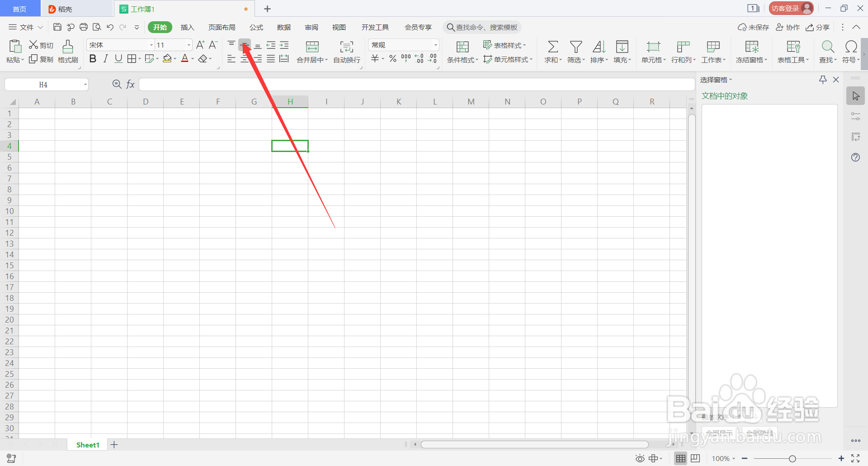868x466 pixels.
Task: Click the increase indent icon
Action: [x=284, y=45]
